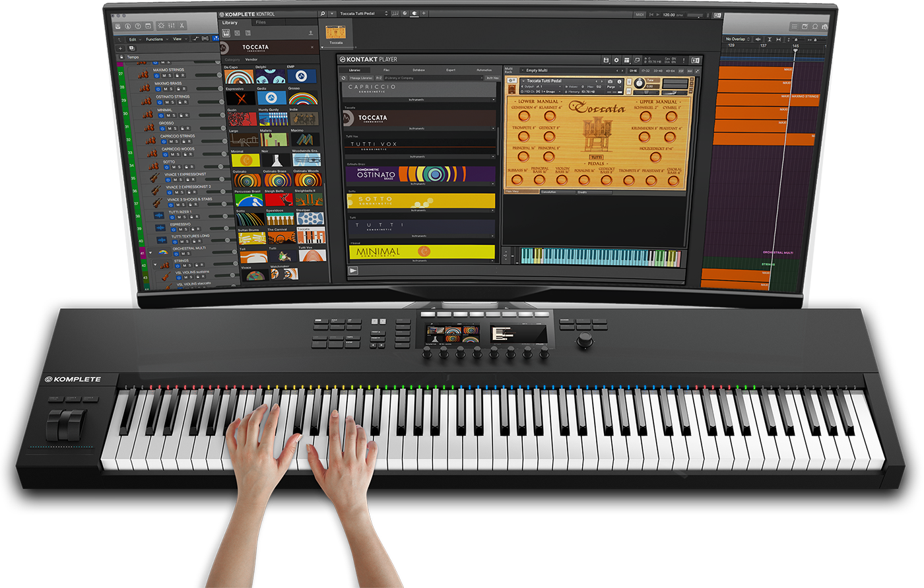The image size is (924, 588).
Task: Open the Empty Multi dropdown in Kontakt
Action: [x=572, y=71]
